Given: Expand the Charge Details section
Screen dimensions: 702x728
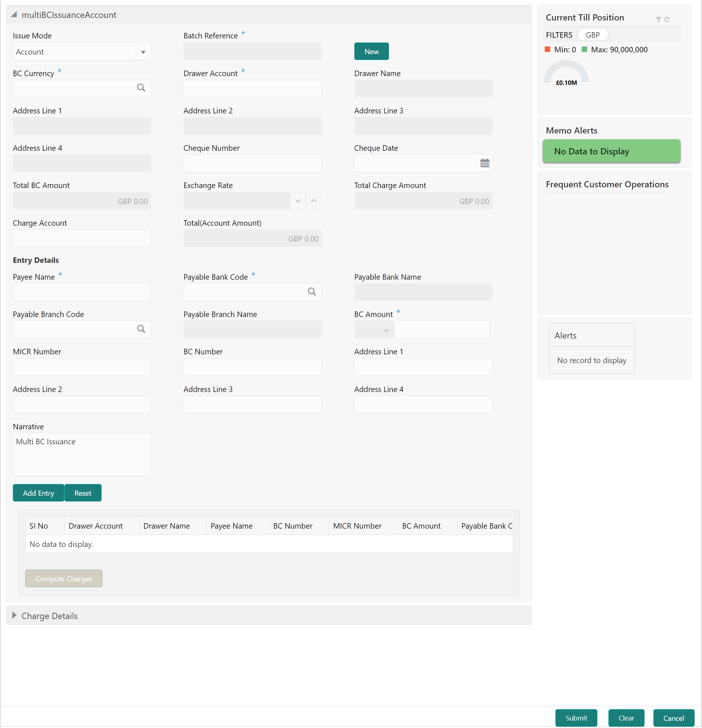Looking at the screenshot, I should (15, 615).
